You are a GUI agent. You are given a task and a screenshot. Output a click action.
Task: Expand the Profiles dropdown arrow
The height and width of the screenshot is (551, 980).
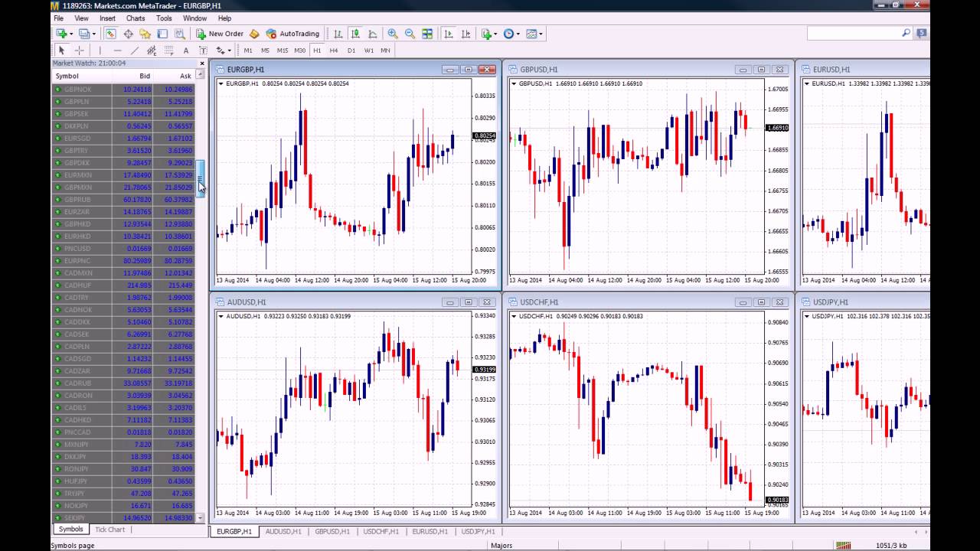click(93, 34)
